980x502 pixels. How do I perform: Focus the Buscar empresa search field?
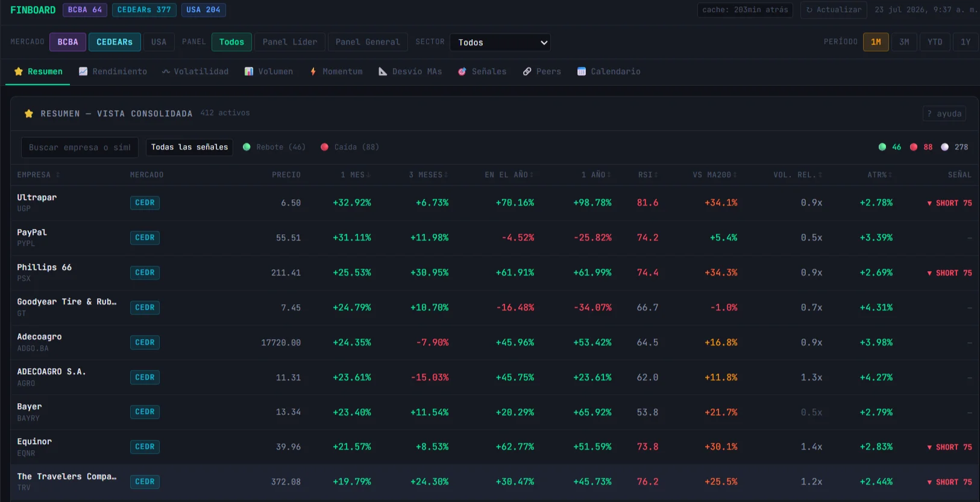[80, 147]
